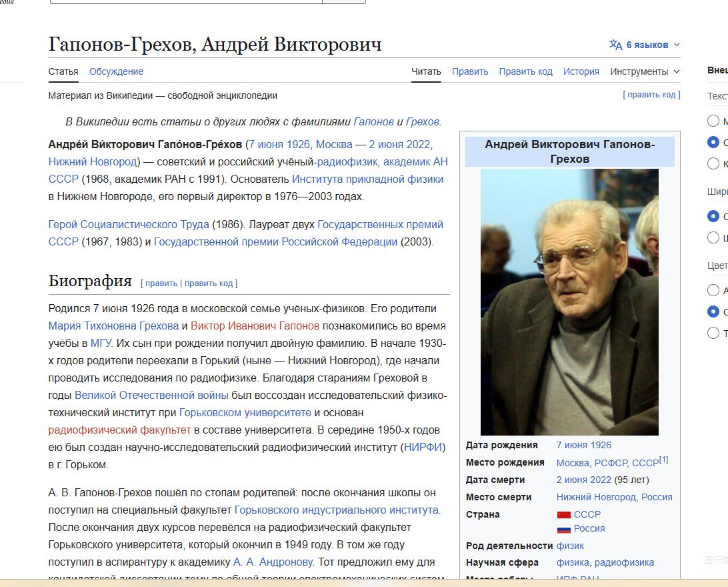728x587 pixels.
Task: Open the red link "Виктор Иванович Гапонов"
Action: [255, 326]
